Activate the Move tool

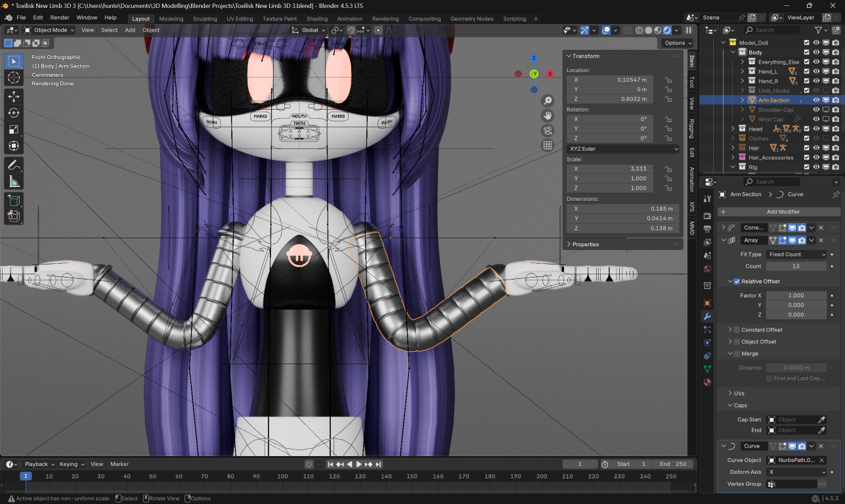pos(14,96)
